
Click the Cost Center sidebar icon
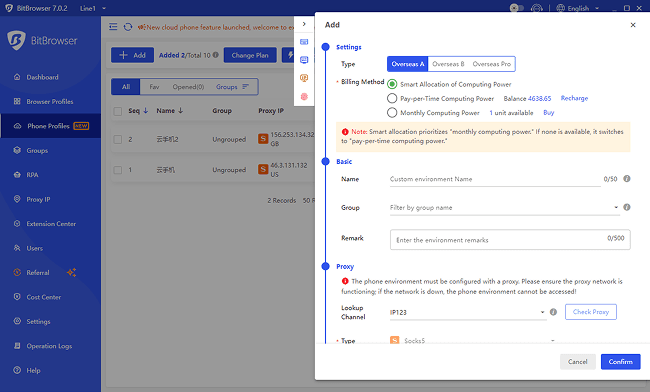coord(17,297)
